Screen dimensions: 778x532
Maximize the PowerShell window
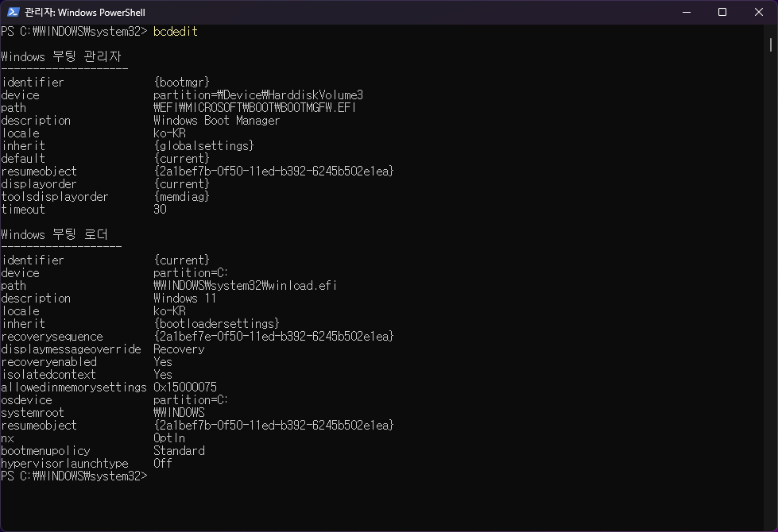click(x=722, y=12)
